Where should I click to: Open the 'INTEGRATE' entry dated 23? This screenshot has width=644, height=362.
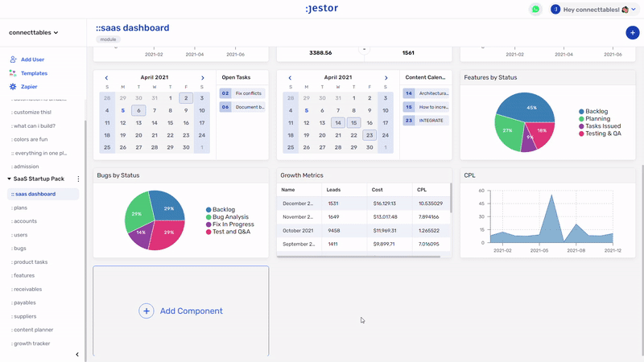[x=426, y=120]
